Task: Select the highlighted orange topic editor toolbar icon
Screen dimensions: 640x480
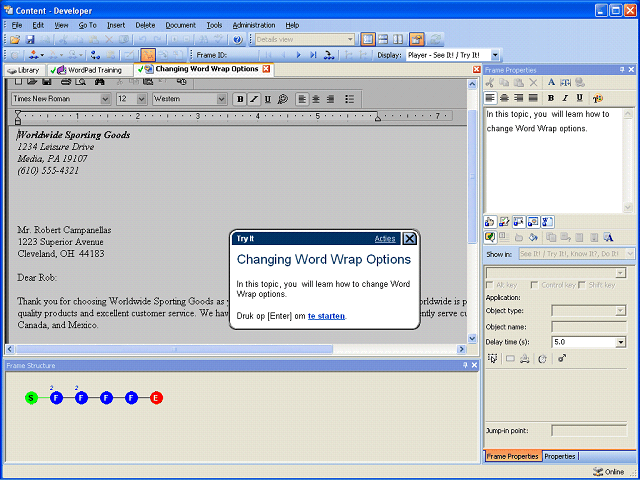Action: coord(148,55)
